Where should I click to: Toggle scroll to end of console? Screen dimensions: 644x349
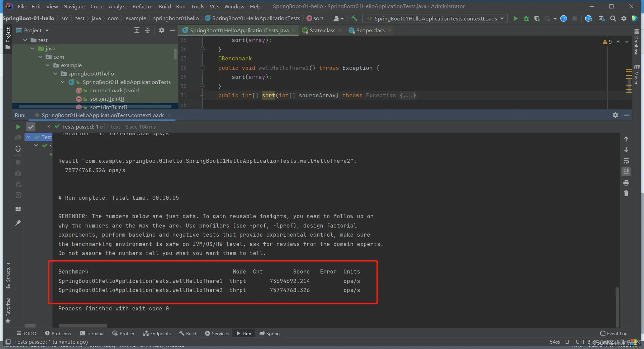pos(626,172)
